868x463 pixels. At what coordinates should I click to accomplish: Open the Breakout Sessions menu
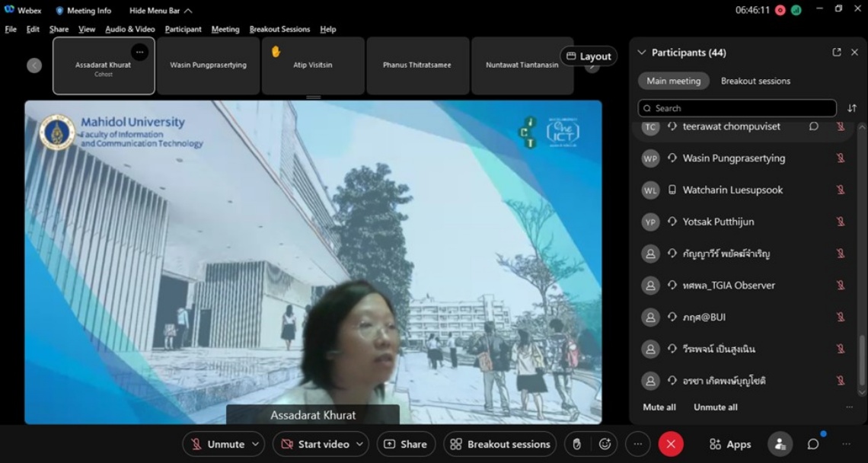(279, 29)
